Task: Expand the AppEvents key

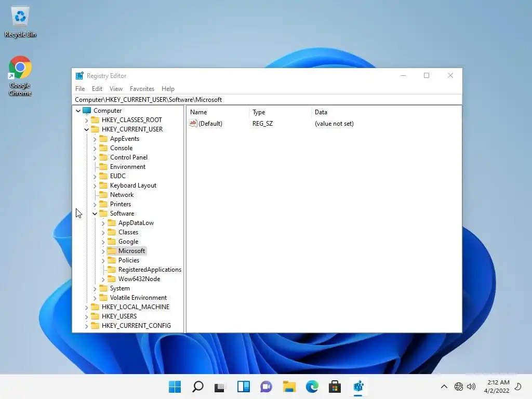Action: [95, 139]
